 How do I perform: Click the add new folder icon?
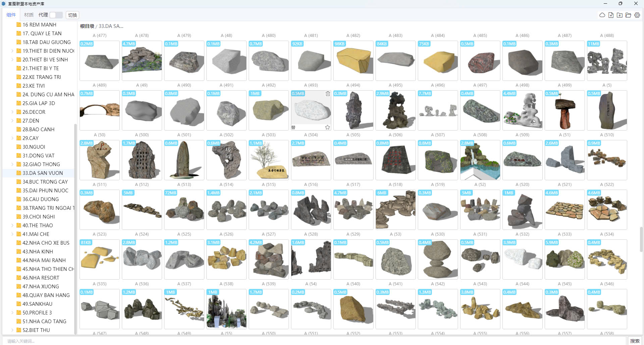tap(620, 15)
